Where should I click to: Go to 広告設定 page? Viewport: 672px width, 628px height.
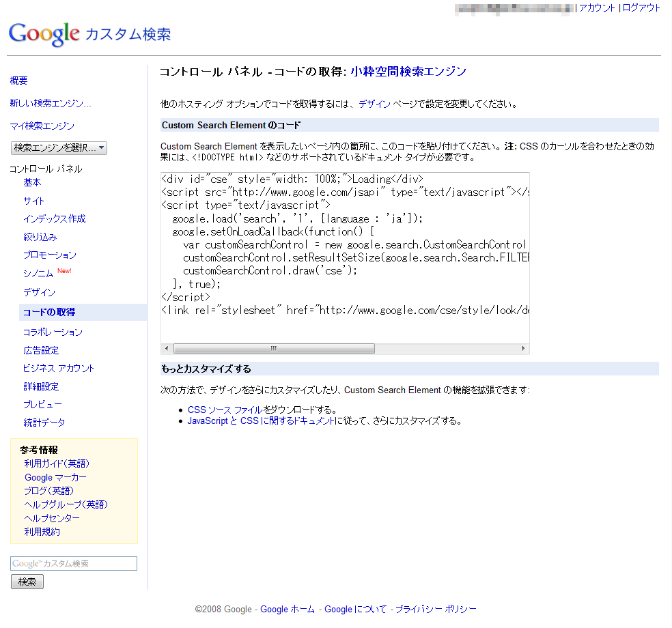pyautogui.click(x=41, y=350)
